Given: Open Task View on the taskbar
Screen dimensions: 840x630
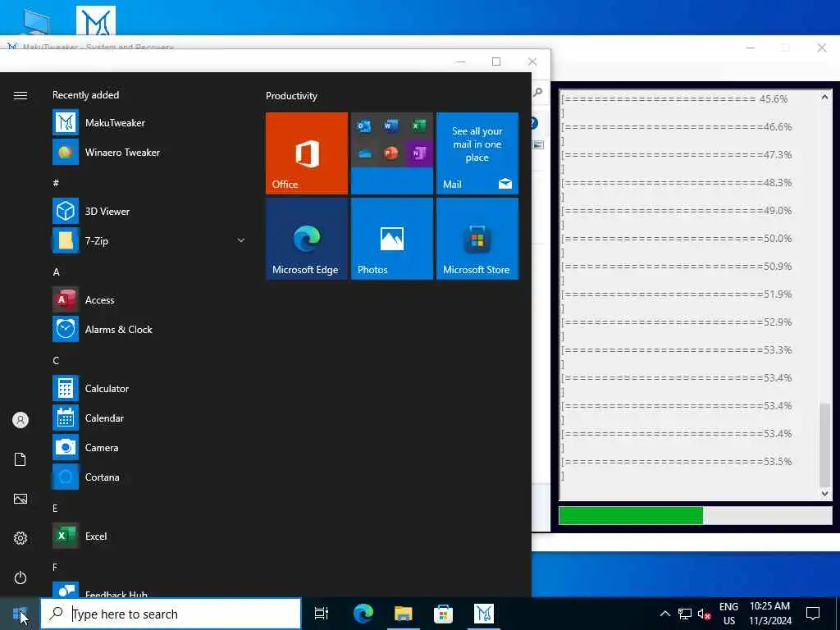Looking at the screenshot, I should (x=322, y=614).
